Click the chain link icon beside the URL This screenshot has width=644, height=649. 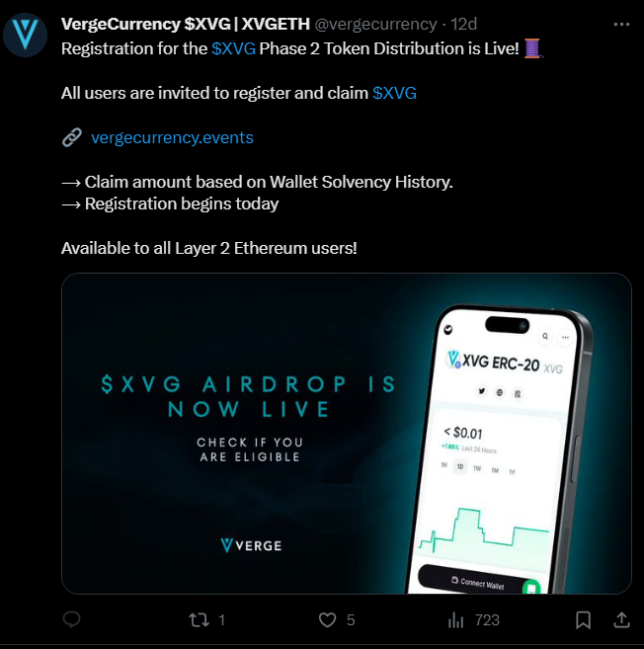[x=72, y=137]
